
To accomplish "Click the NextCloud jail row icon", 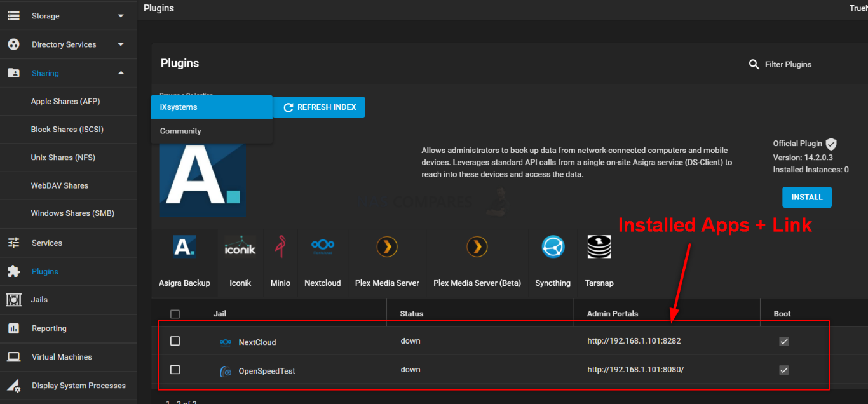I will pos(226,342).
